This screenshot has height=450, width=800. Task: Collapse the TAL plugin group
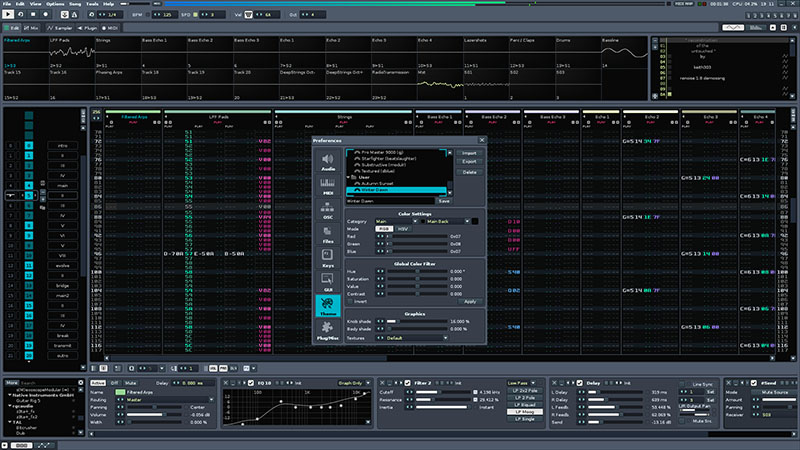point(10,422)
